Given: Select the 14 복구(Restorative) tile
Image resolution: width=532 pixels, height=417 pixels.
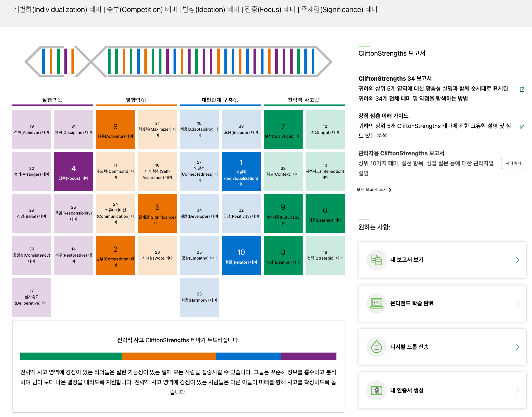Looking at the screenshot, I should click(x=74, y=255).
